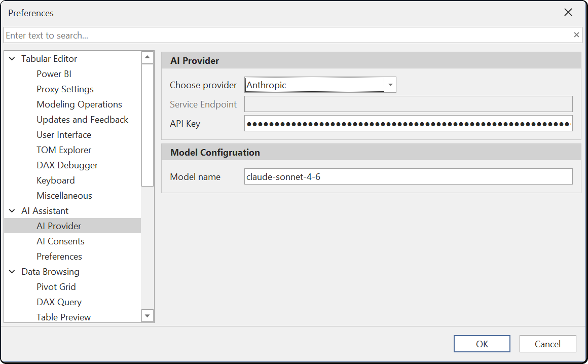The width and height of the screenshot is (588, 364).
Task: Select Pivot Grid under Data Browsing
Action: pyautogui.click(x=56, y=286)
